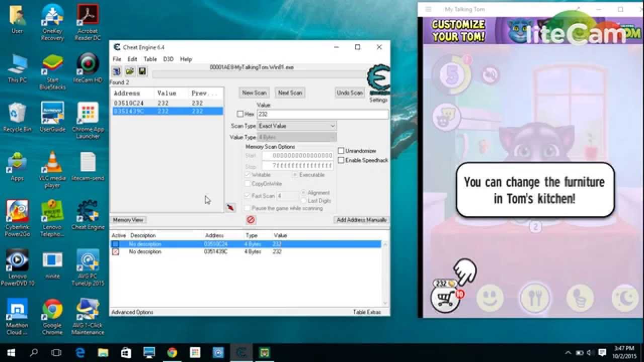Open UserGuide desktop icon

pyautogui.click(x=52, y=118)
